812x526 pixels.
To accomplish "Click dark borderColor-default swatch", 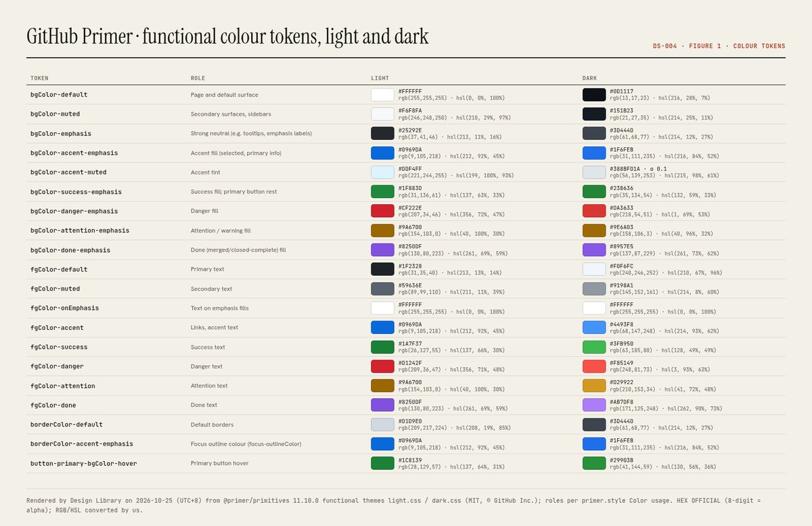I will (x=594, y=425).
